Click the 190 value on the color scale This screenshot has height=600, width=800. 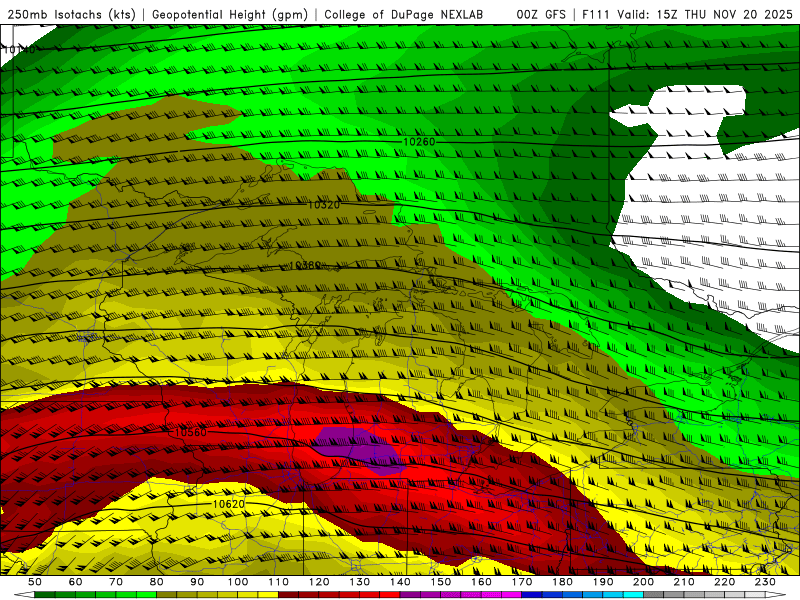click(x=603, y=582)
